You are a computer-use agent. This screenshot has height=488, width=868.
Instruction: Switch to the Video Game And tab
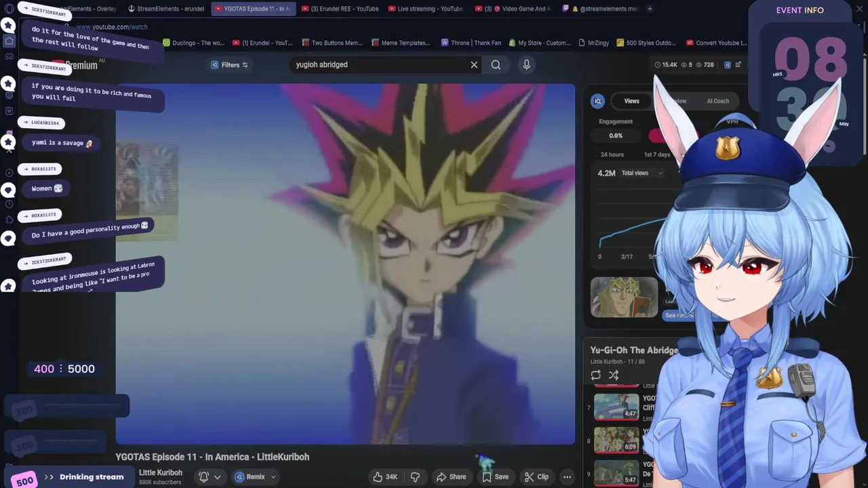coord(513,9)
